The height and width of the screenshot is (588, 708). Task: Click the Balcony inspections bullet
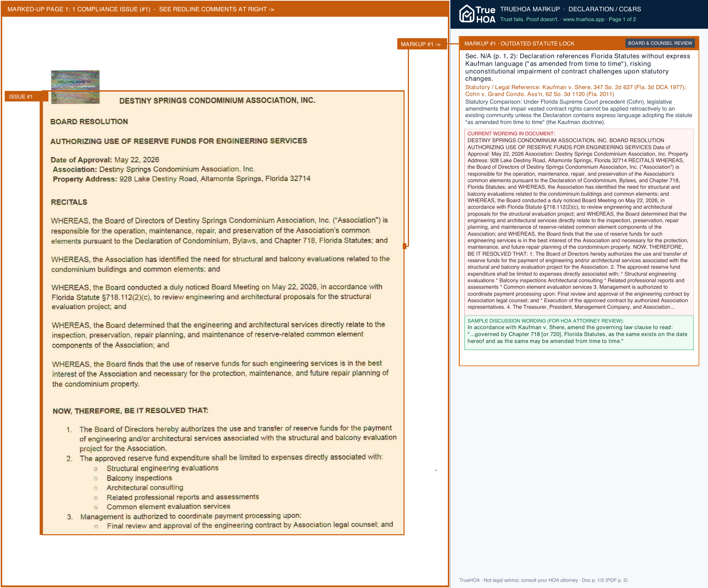pos(139,478)
